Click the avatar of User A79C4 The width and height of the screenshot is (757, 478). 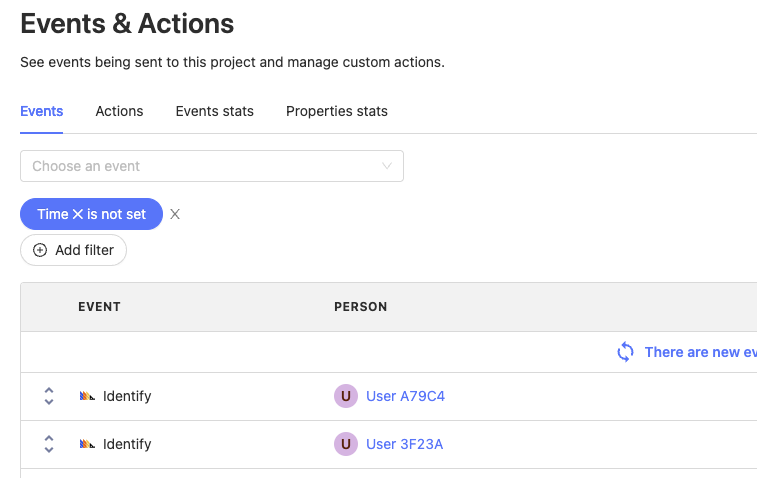pos(345,396)
